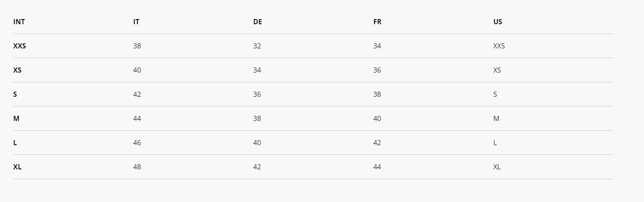Click the DE column header
644x202 pixels.
point(257,22)
